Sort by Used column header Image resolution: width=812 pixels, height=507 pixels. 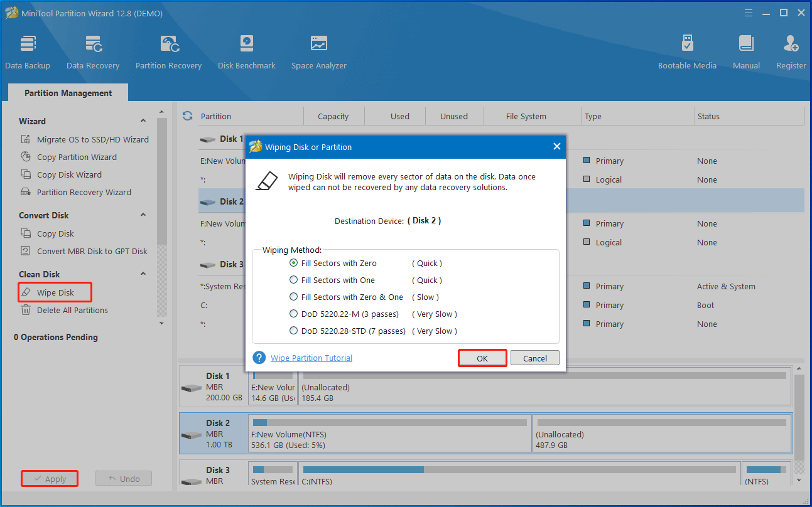point(395,116)
